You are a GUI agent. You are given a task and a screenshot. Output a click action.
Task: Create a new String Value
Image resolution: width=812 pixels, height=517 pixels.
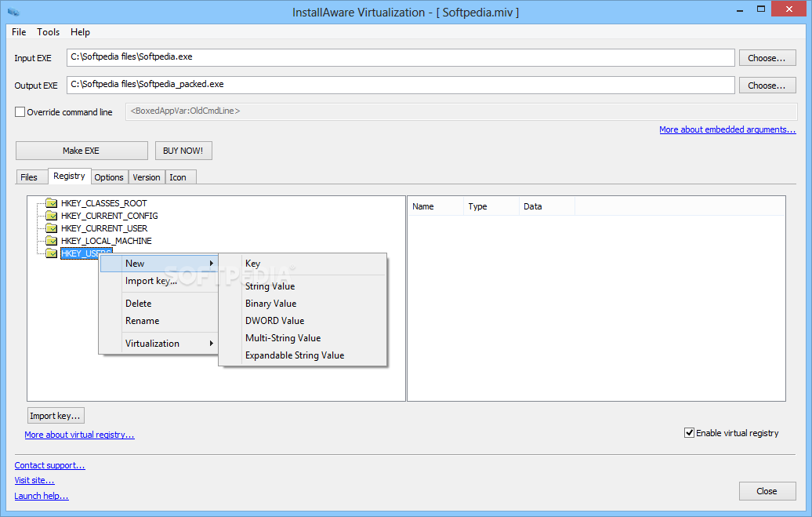303,286
